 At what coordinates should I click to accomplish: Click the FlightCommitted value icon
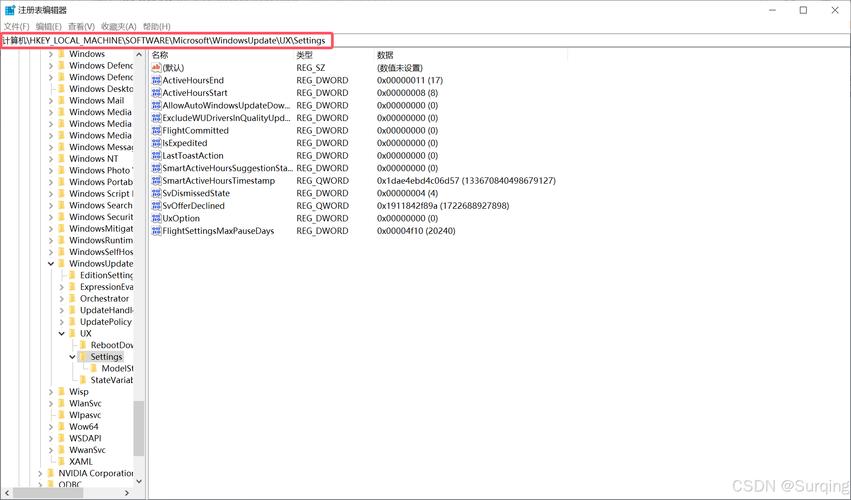[156, 130]
